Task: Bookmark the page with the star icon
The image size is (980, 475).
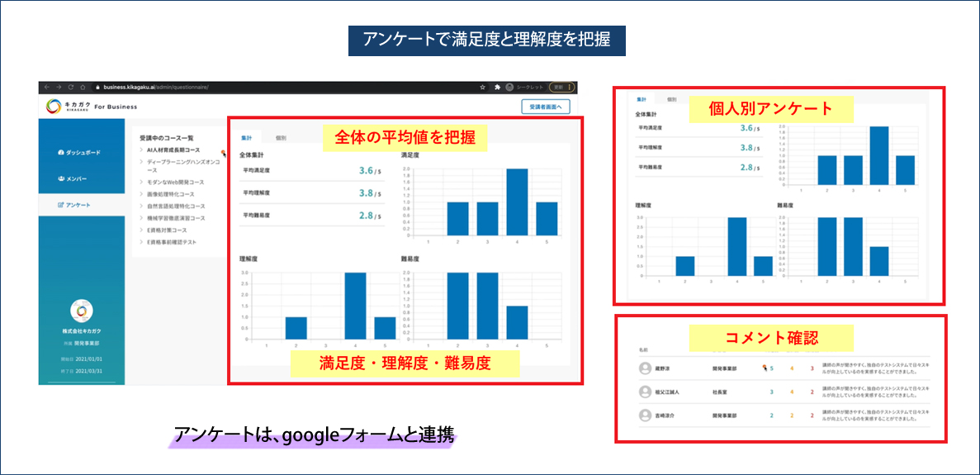Action: click(482, 88)
